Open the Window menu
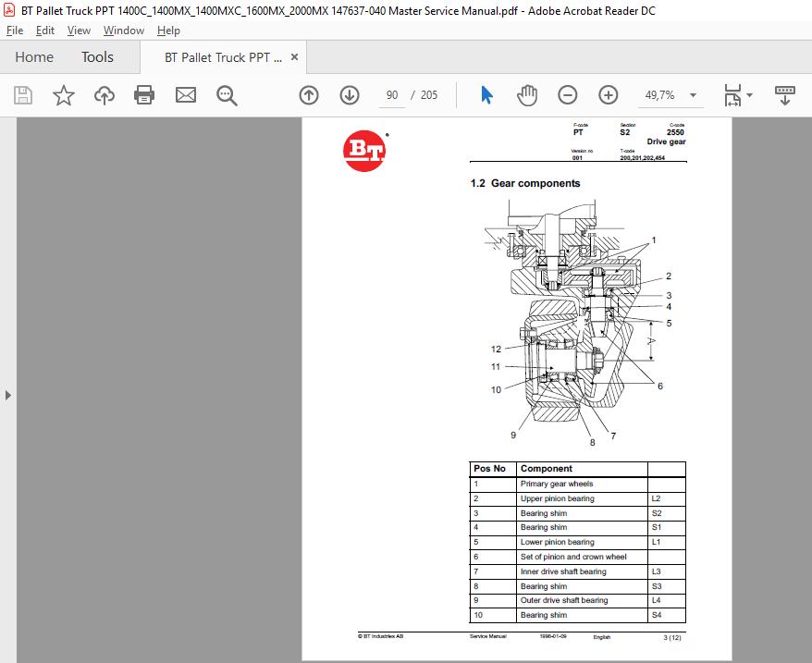 coord(124,31)
